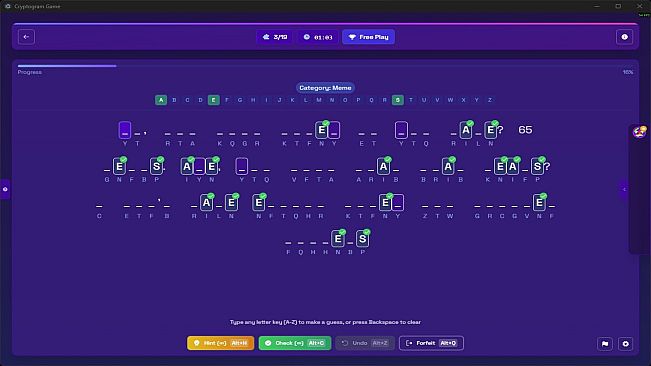Click solved E tile in word NFTQHR

click(x=259, y=203)
